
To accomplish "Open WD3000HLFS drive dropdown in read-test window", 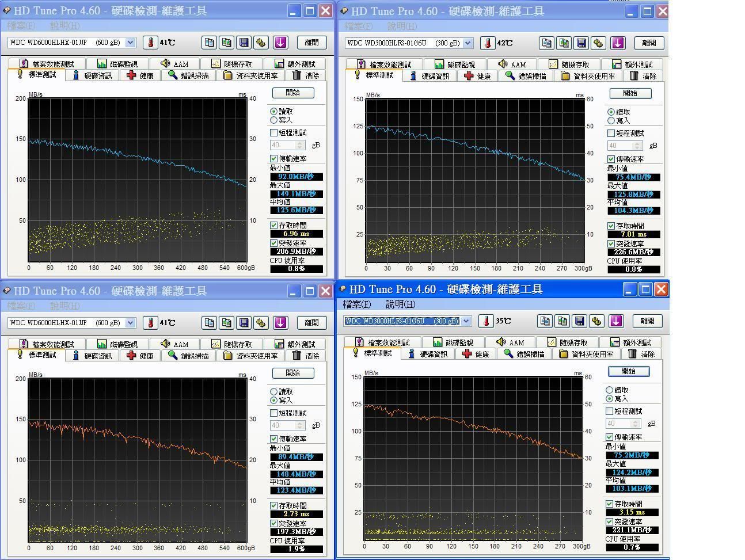I will [x=467, y=43].
